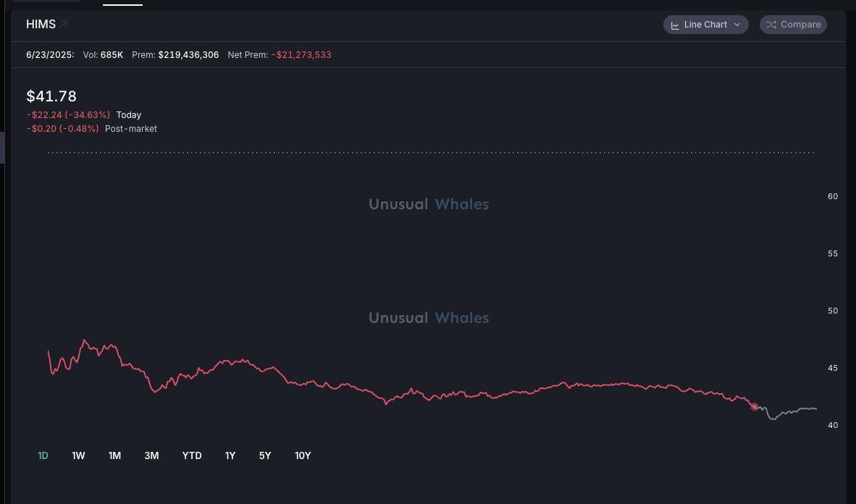This screenshot has width=856, height=504.
Task: Click the red market close marker dot
Action: [x=755, y=406]
